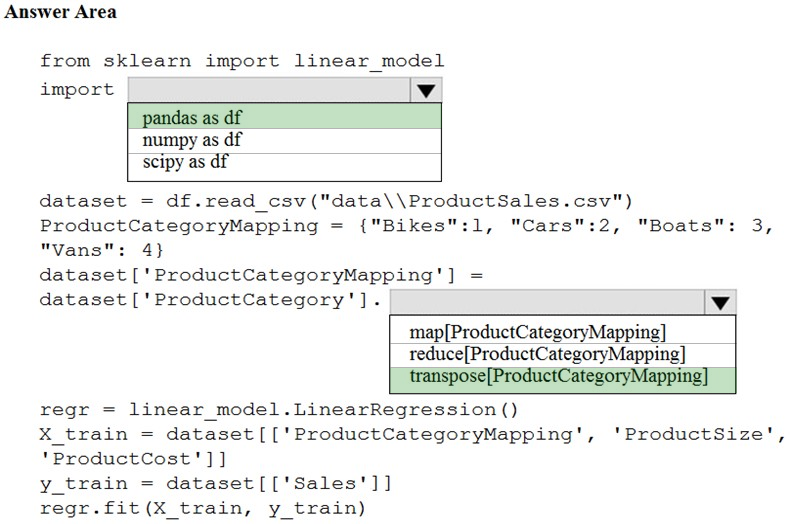Click the "y_train = dataset[['Sales']]" line
The image size is (790, 524).
coord(216,484)
